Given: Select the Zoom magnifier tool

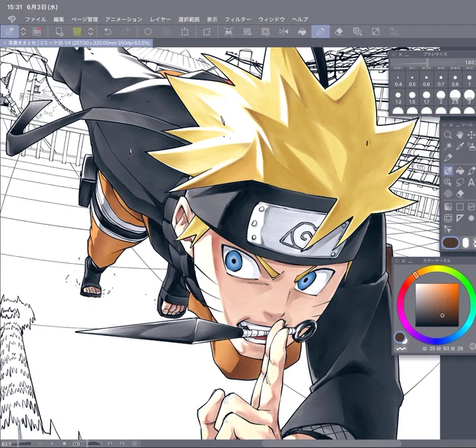Looking at the screenshot, I should 448,135.
